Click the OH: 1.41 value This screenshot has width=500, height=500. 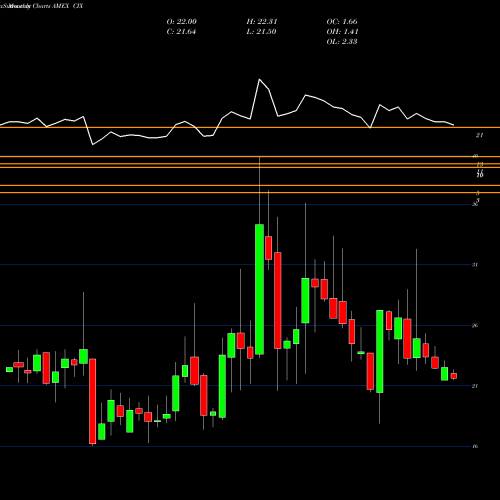(342, 32)
